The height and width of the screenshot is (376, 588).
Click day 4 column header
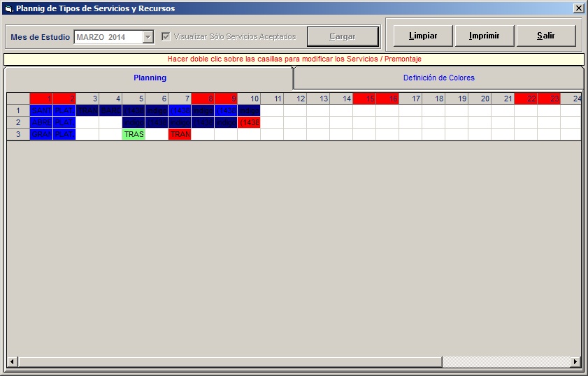tap(110, 99)
